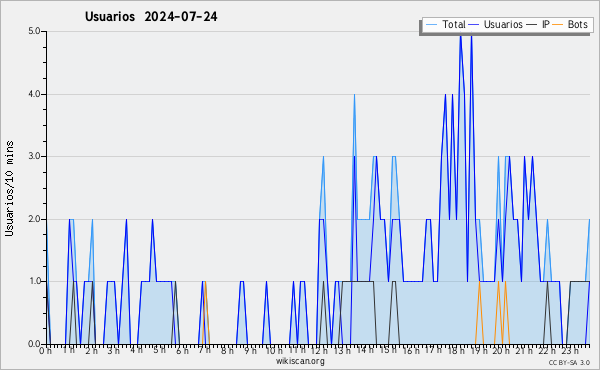
Task: Click the '2 h' x-axis label
Action: point(91,351)
